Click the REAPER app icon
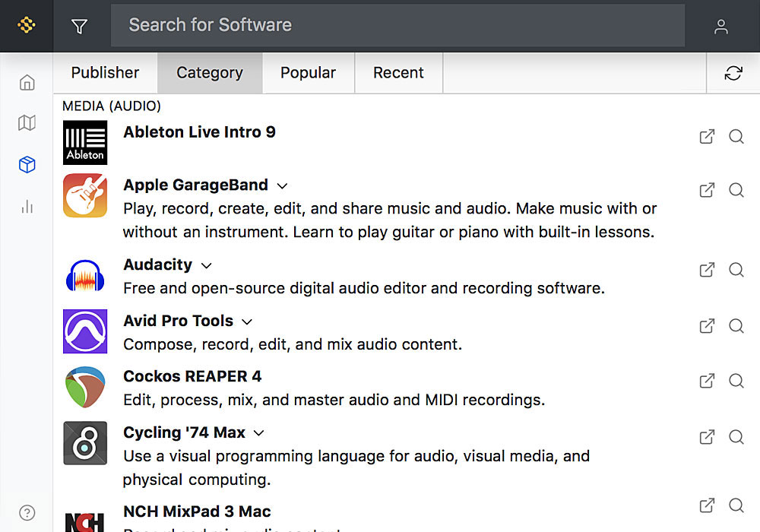 (x=85, y=387)
